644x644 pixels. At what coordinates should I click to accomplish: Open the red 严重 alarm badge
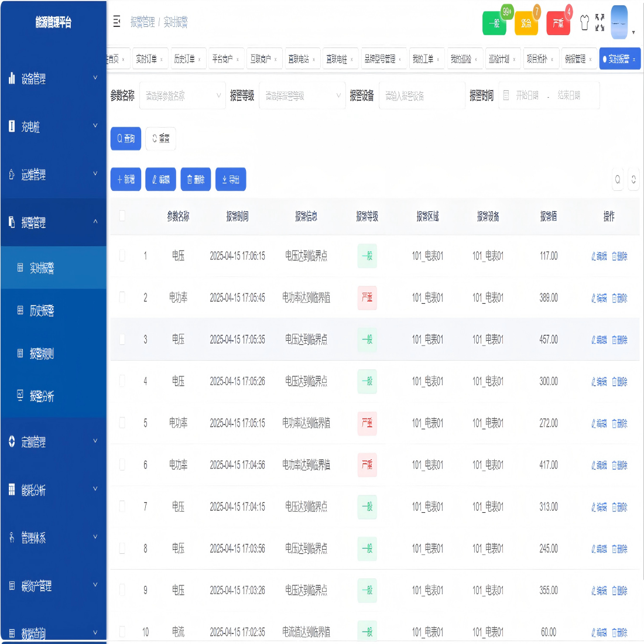[x=558, y=23]
